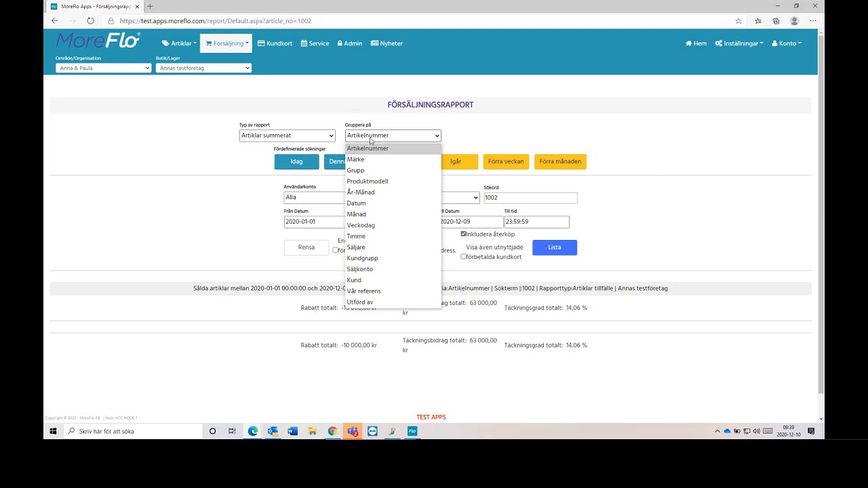Open the Försäljning menu
This screenshot has width=868, height=488.
pyautogui.click(x=226, y=43)
